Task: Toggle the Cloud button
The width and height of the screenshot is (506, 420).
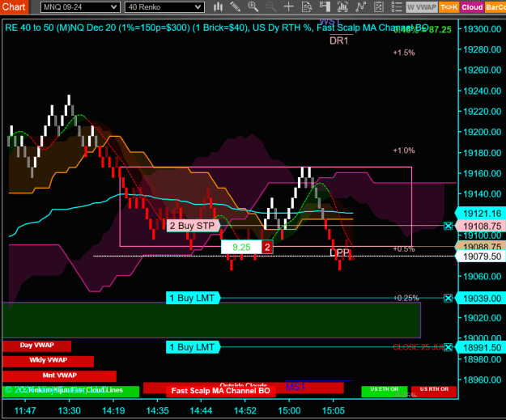Action: coord(472,6)
